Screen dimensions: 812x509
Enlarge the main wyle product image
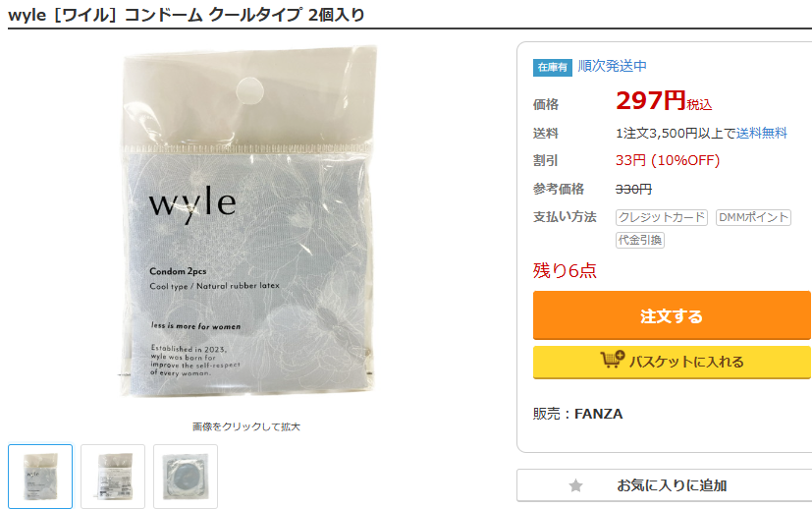coord(246,221)
